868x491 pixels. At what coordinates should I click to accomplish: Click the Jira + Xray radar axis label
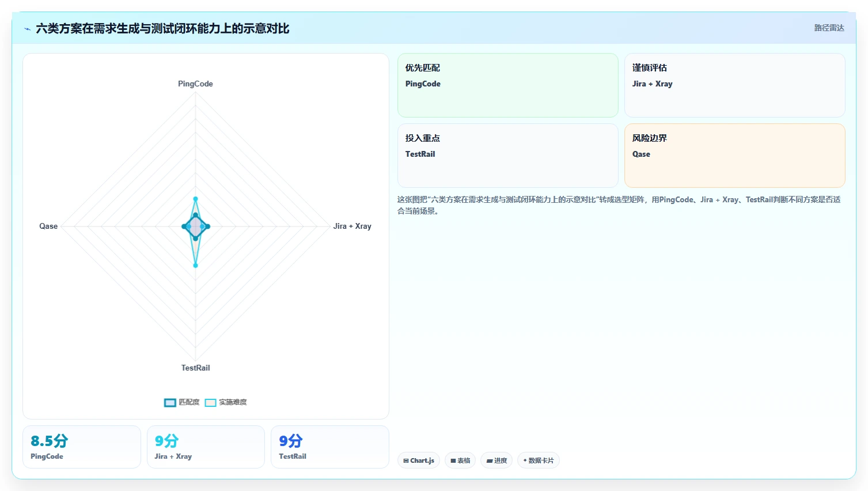[x=352, y=226]
